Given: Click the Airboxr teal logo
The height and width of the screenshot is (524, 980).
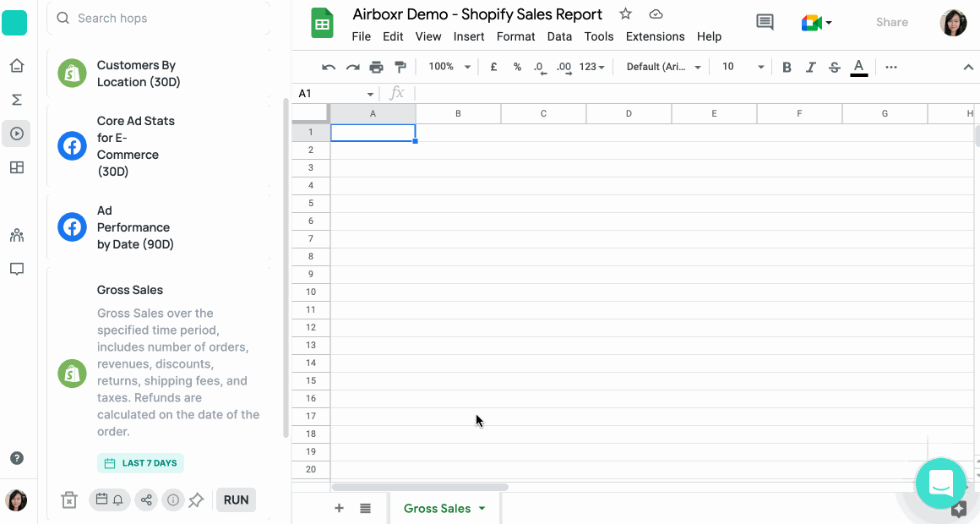Looking at the screenshot, I should pos(14,23).
